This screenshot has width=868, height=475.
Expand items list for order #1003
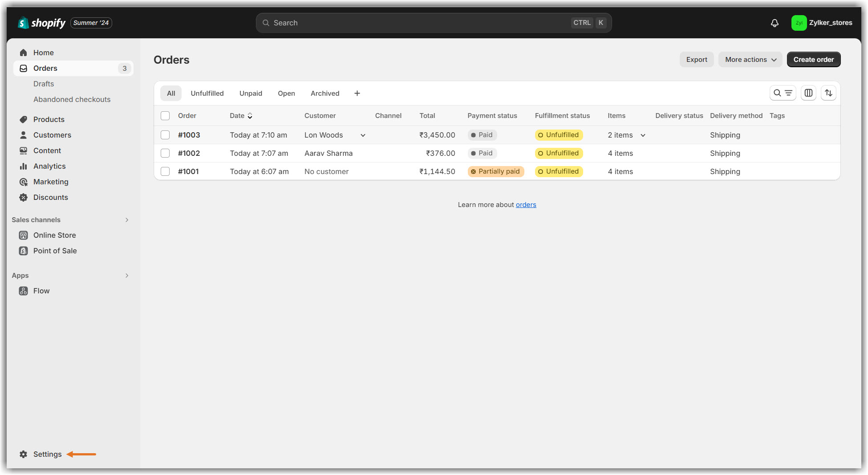click(643, 135)
